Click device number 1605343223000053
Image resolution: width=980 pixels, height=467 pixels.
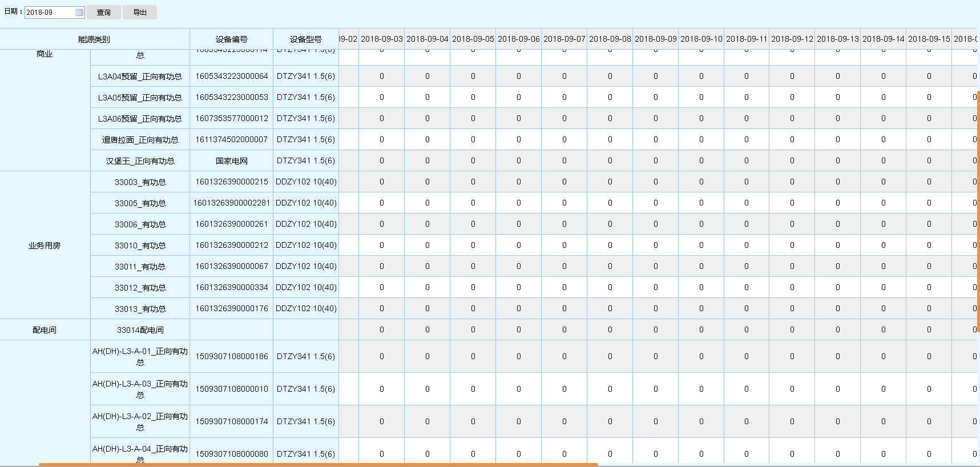click(x=232, y=97)
